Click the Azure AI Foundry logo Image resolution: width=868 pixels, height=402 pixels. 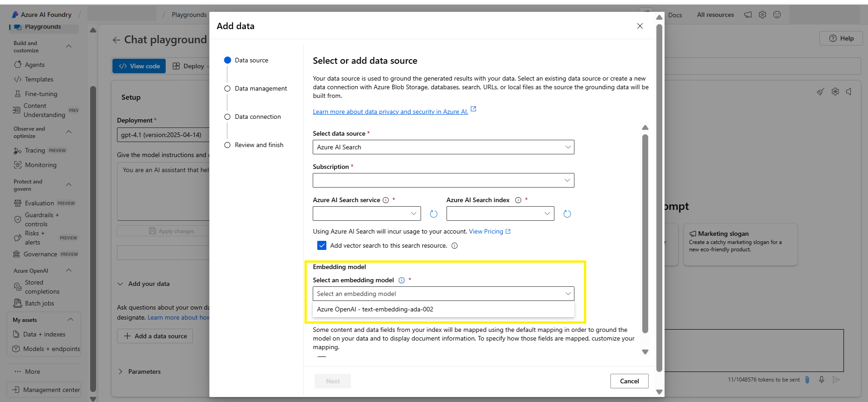pyautogui.click(x=15, y=15)
